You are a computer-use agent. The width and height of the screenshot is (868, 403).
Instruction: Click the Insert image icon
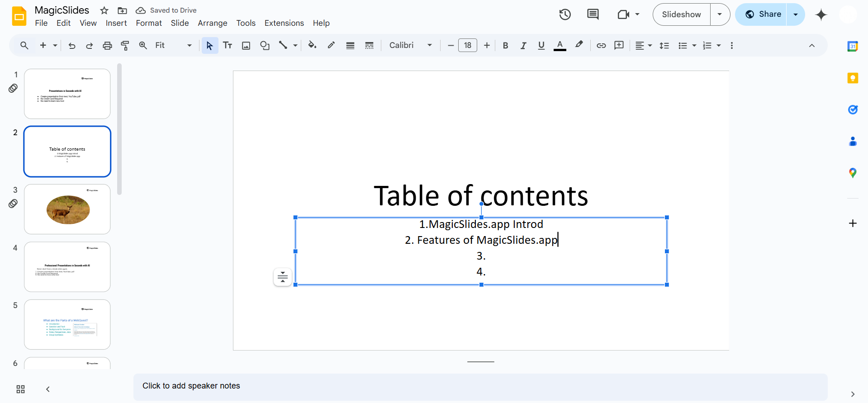[246, 45]
